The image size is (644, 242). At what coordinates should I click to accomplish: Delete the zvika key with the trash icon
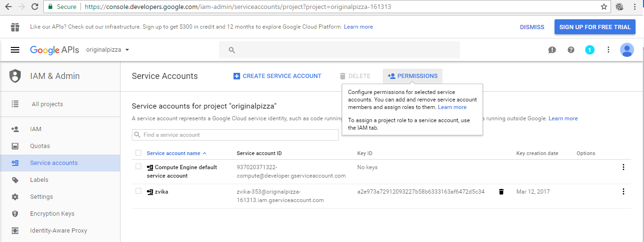coord(501,192)
